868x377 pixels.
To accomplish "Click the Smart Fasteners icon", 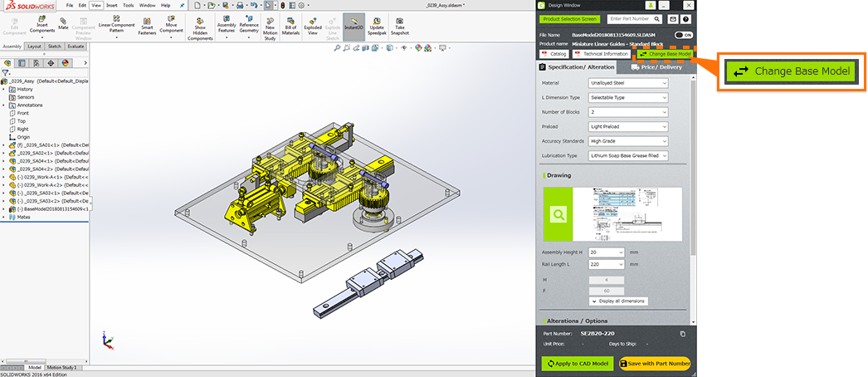I will tap(147, 26).
